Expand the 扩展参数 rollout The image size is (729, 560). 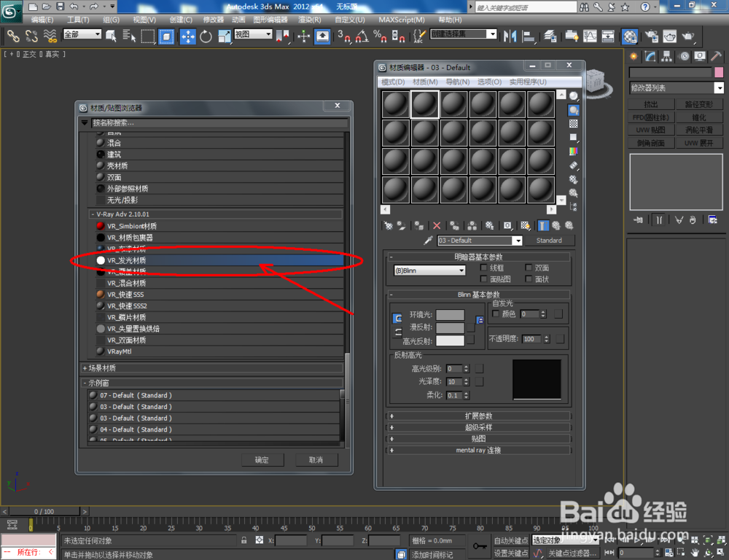pos(478,416)
